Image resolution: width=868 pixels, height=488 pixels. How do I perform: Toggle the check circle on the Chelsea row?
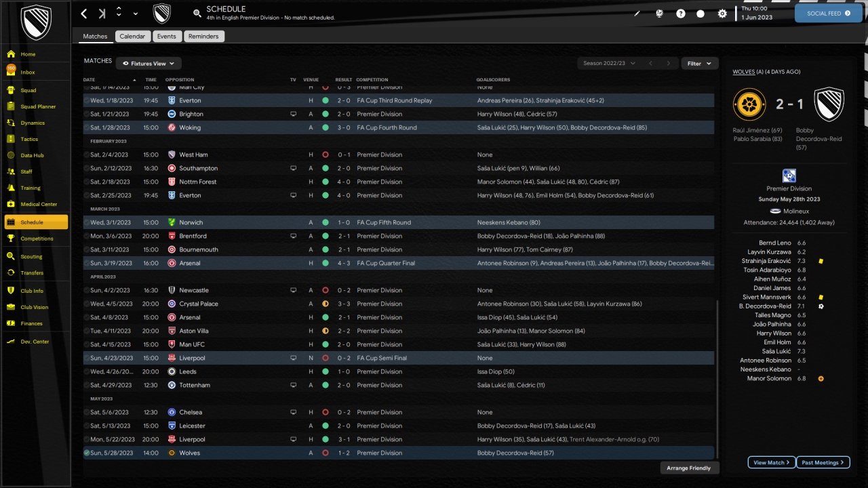click(87, 412)
